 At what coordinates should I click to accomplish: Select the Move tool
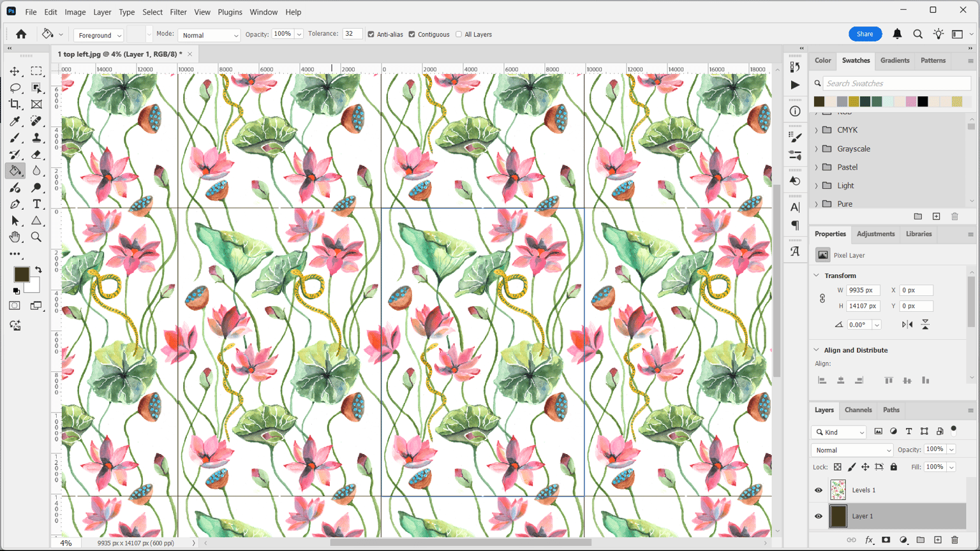(15, 71)
